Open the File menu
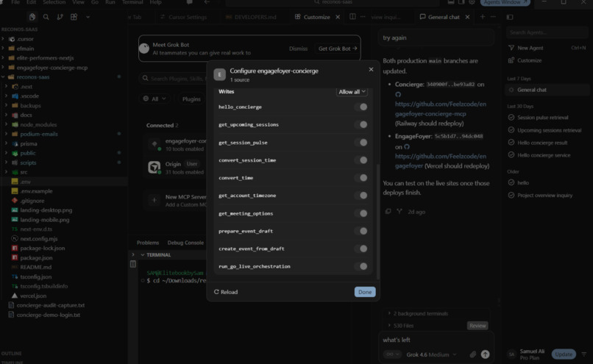This screenshot has height=364, width=593. pos(15,2)
